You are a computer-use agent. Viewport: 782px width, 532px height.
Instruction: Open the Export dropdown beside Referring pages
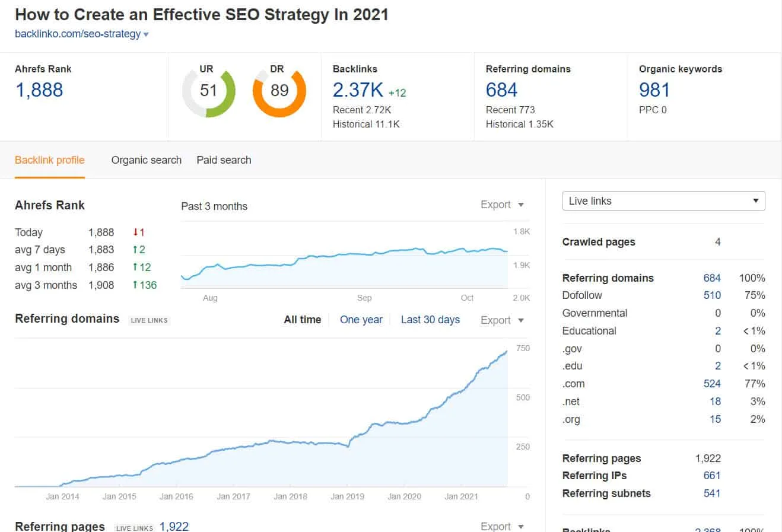[501, 525]
